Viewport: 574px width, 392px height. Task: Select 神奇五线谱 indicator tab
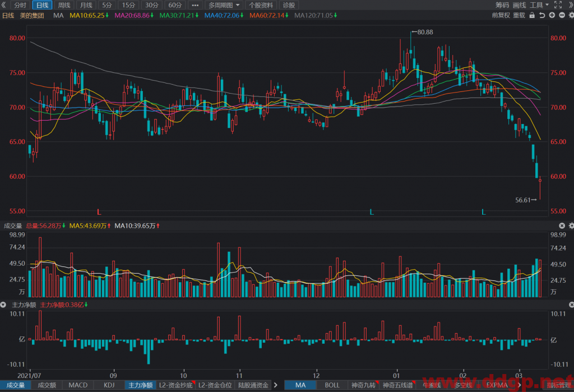pyautogui.click(x=398, y=385)
